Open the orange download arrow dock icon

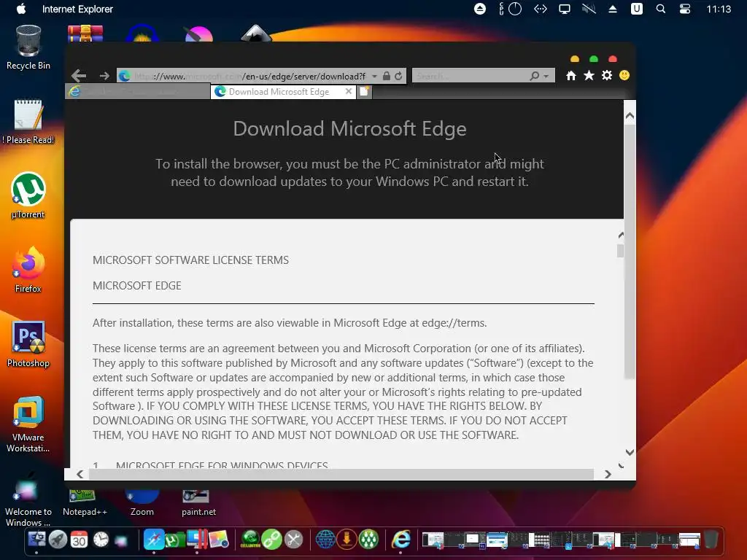pos(347,540)
